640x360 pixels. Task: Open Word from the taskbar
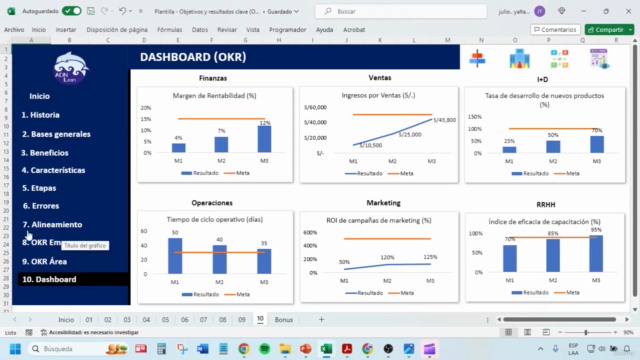click(202, 349)
